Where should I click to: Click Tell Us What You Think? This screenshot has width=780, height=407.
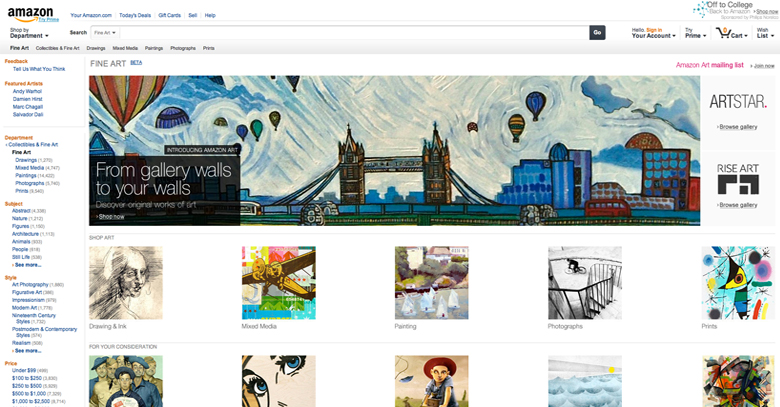coord(39,69)
